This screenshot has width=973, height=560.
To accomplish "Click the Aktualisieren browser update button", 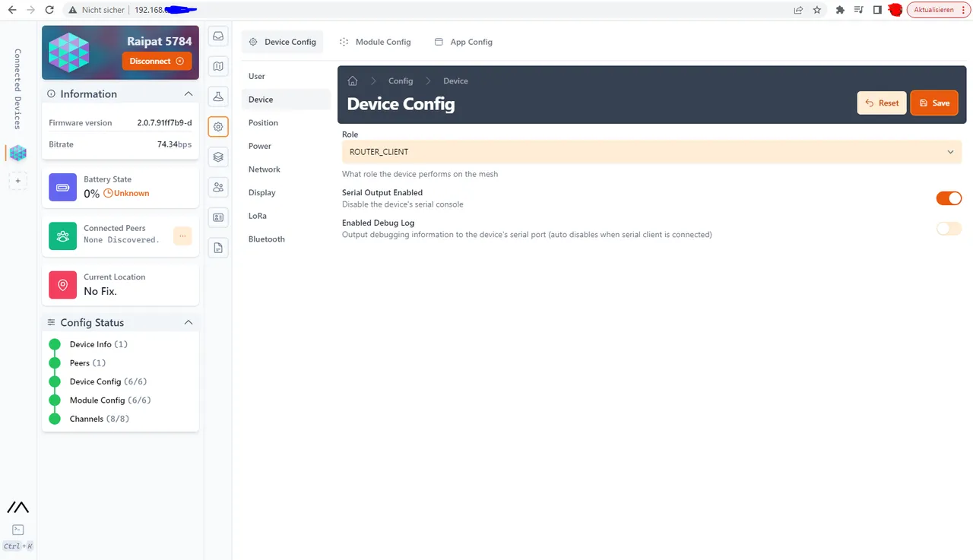I will [x=939, y=10].
